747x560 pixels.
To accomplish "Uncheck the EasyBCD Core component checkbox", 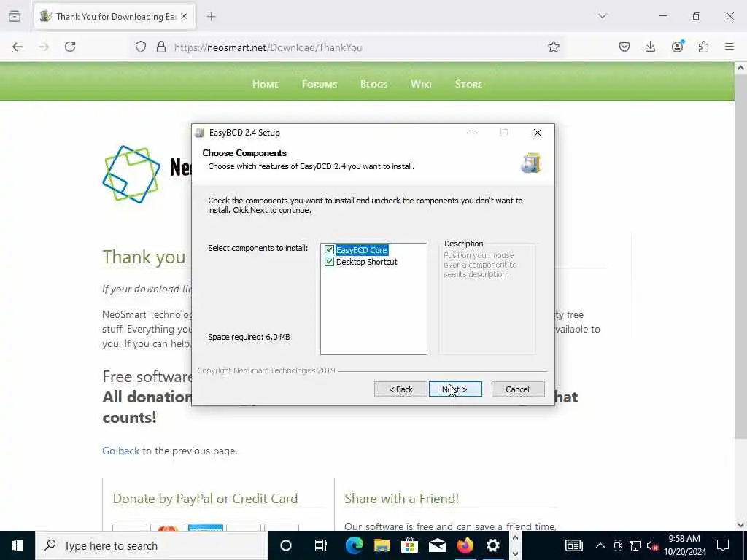I will [329, 250].
